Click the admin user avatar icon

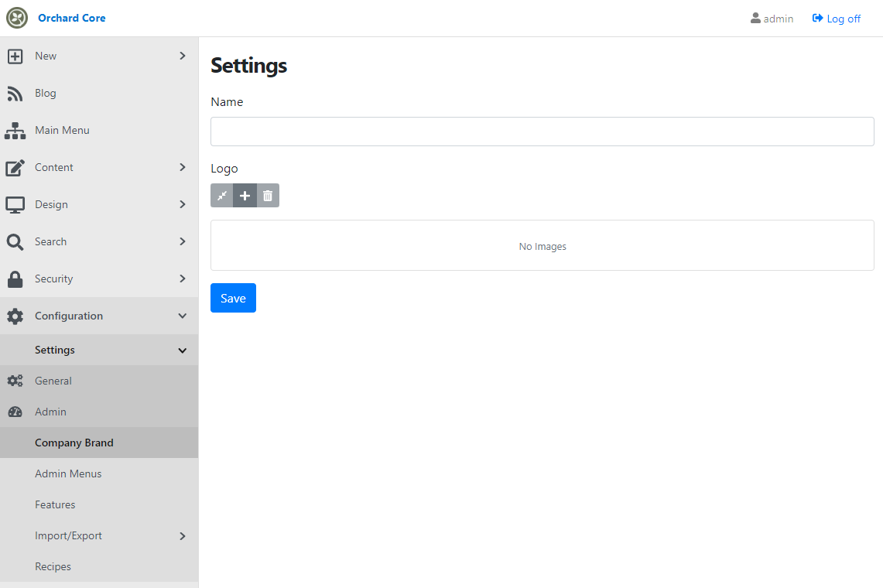click(755, 18)
